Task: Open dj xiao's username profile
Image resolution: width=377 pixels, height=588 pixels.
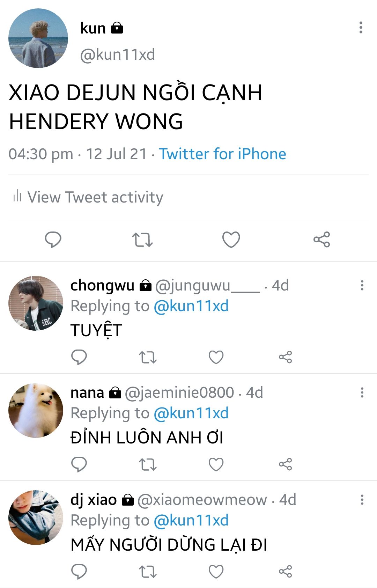Action: 94,500
